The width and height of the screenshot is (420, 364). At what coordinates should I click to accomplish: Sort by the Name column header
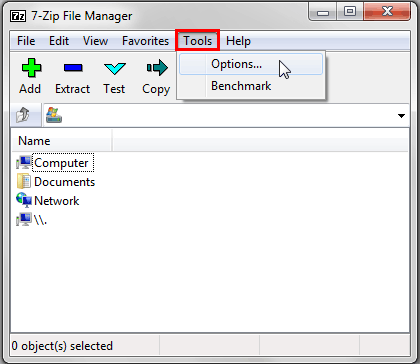[62, 141]
